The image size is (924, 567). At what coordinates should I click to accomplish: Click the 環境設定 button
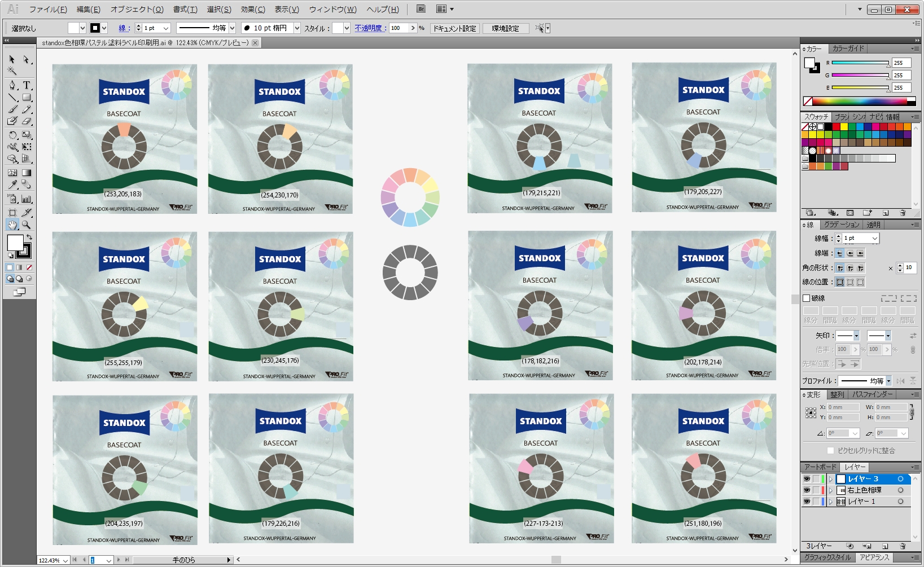click(505, 28)
